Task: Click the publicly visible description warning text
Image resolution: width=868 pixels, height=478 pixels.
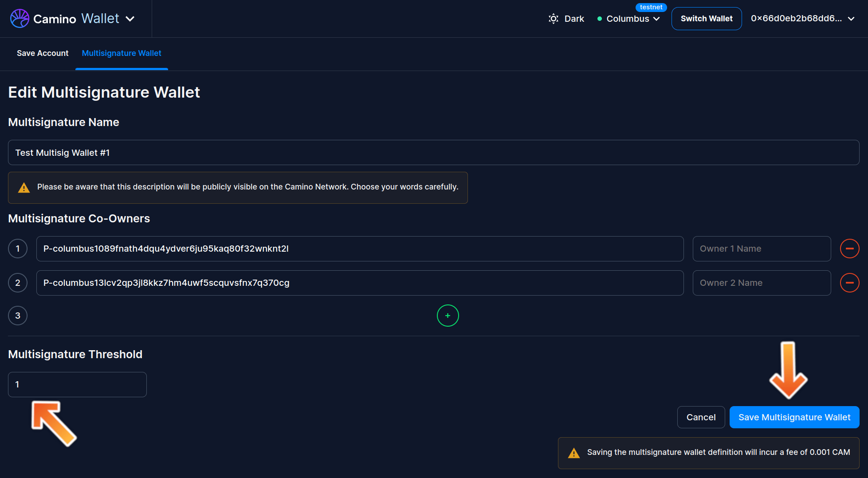Action: point(247,187)
